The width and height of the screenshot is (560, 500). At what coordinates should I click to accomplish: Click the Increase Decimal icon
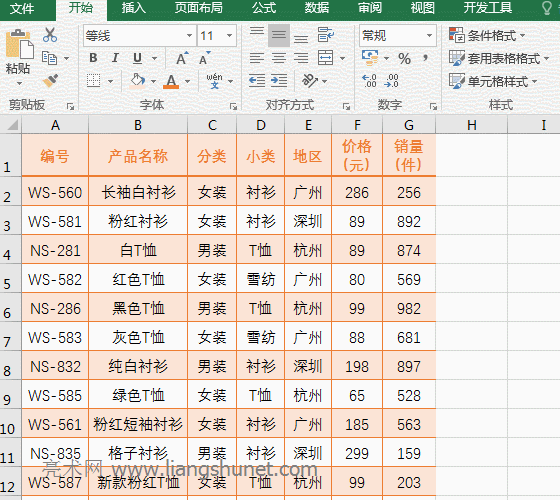pyautogui.click(x=369, y=81)
